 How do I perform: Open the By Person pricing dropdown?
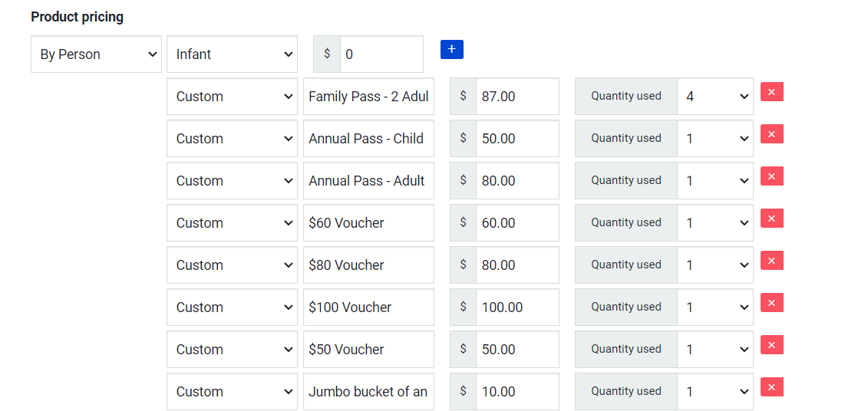(96, 54)
